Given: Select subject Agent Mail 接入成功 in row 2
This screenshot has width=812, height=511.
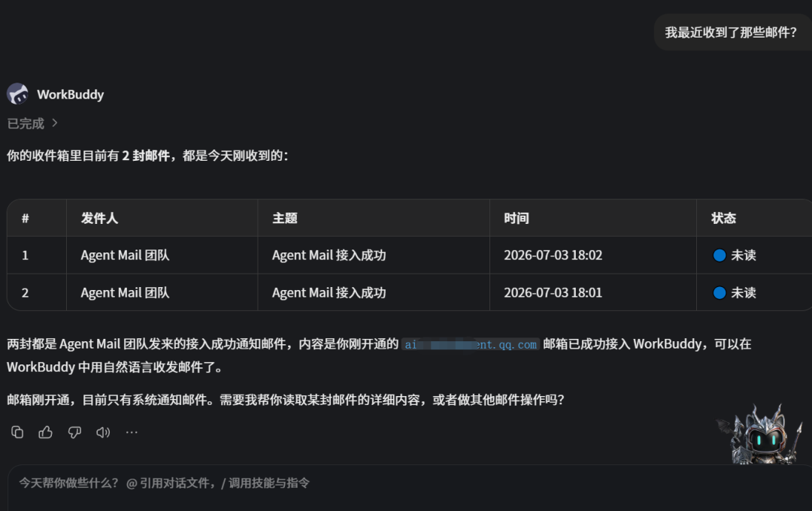Looking at the screenshot, I should click(x=329, y=292).
